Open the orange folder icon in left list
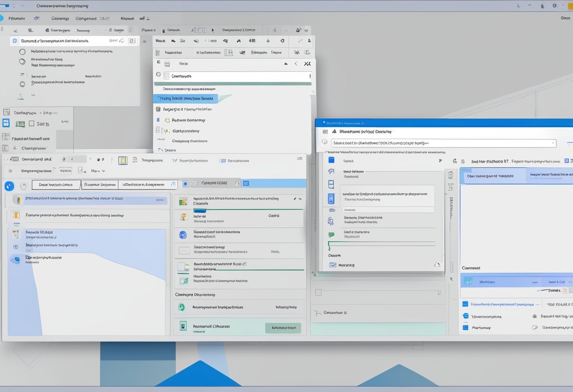This screenshot has width=573, height=392. [16, 216]
